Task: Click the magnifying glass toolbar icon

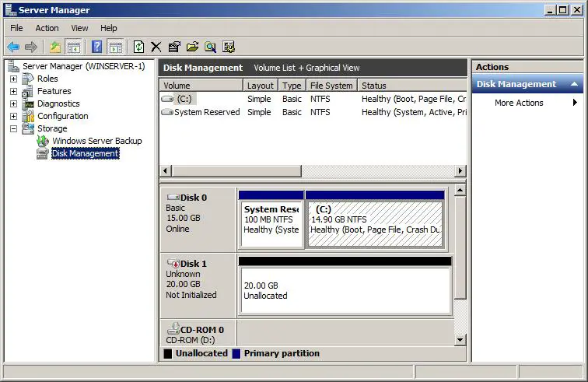Action: pyautogui.click(x=210, y=47)
